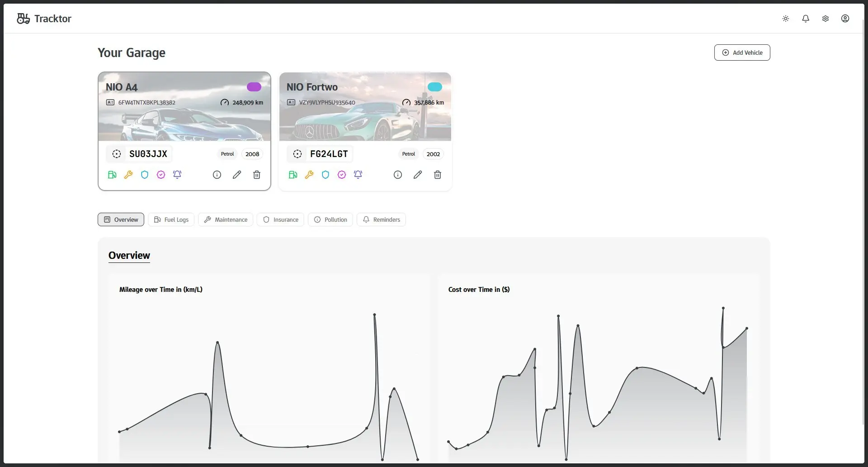The width and height of the screenshot is (868, 467).
Task: Click the Cost over Time chart title
Action: click(x=479, y=290)
